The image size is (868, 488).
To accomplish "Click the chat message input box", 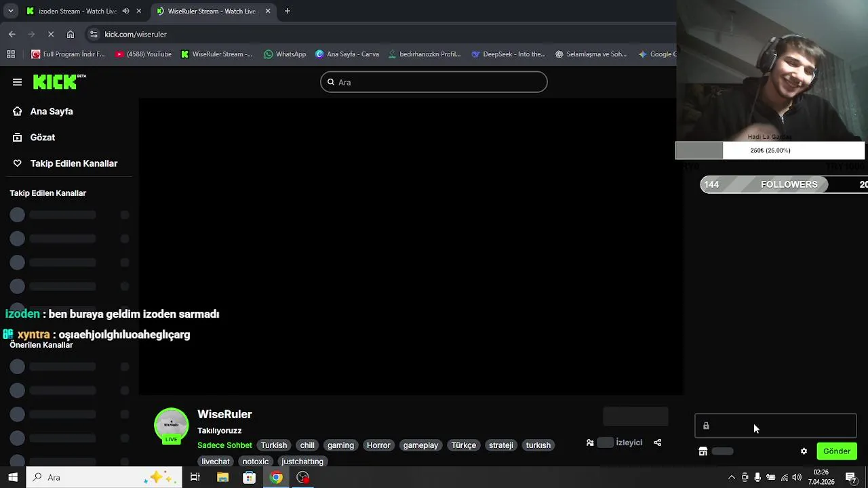I will click(x=776, y=426).
